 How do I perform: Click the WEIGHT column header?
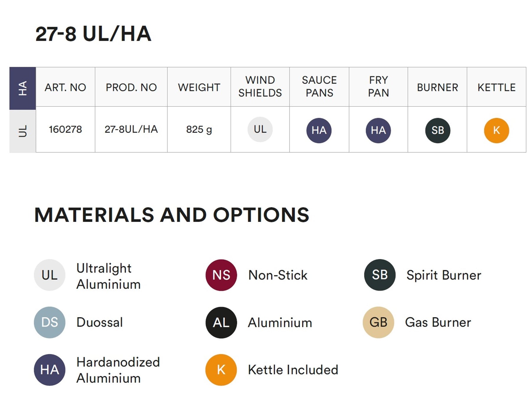(x=199, y=87)
